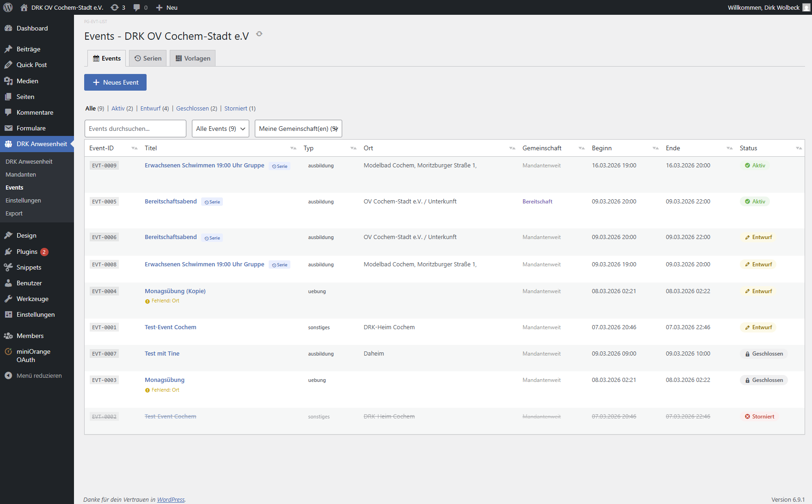Click the Entwurf badge for EVT-0001
This screenshot has width=812, height=504.
click(758, 327)
